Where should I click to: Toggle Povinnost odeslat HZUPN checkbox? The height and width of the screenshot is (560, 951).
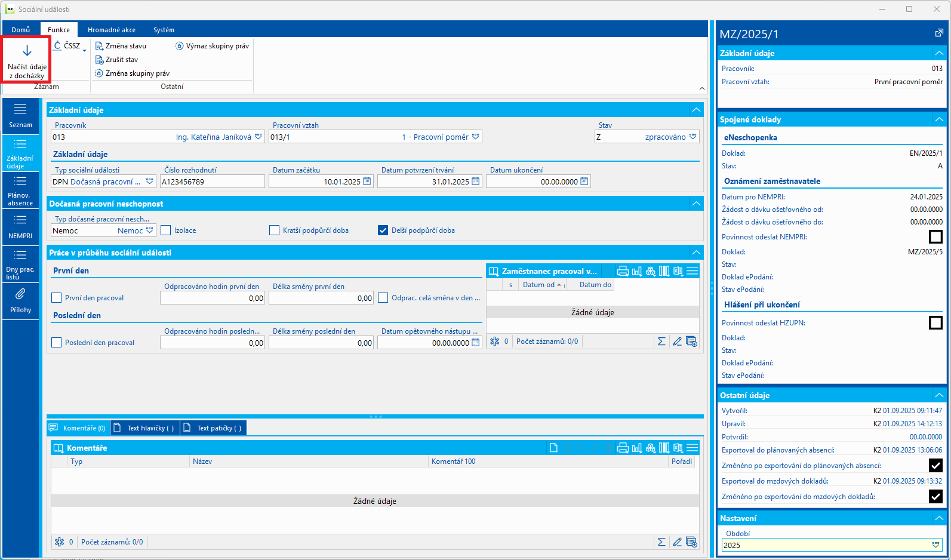click(x=935, y=323)
